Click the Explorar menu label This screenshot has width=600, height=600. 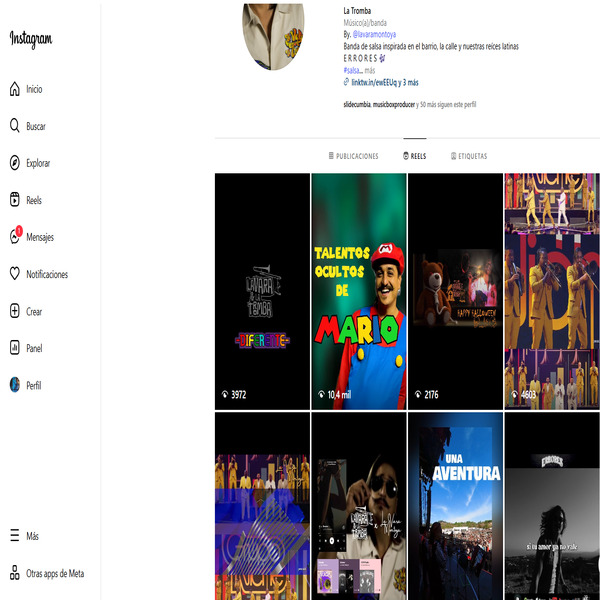[38, 163]
